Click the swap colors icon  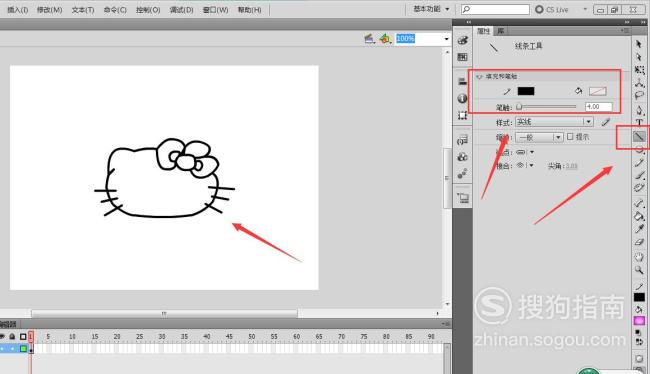[x=638, y=342]
